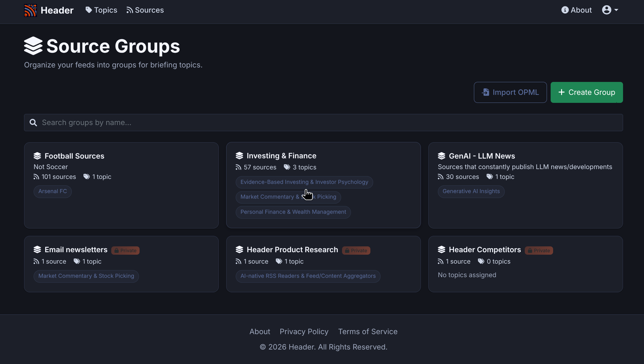Screen dimensions: 644x364
Task: Open Personal Finance & Wealth Management topic chip
Action: tap(293, 212)
